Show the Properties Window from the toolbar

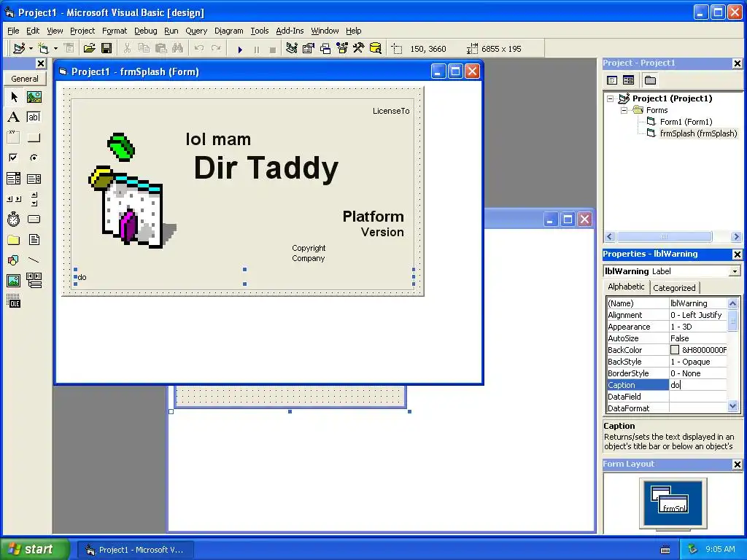click(x=309, y=49)
